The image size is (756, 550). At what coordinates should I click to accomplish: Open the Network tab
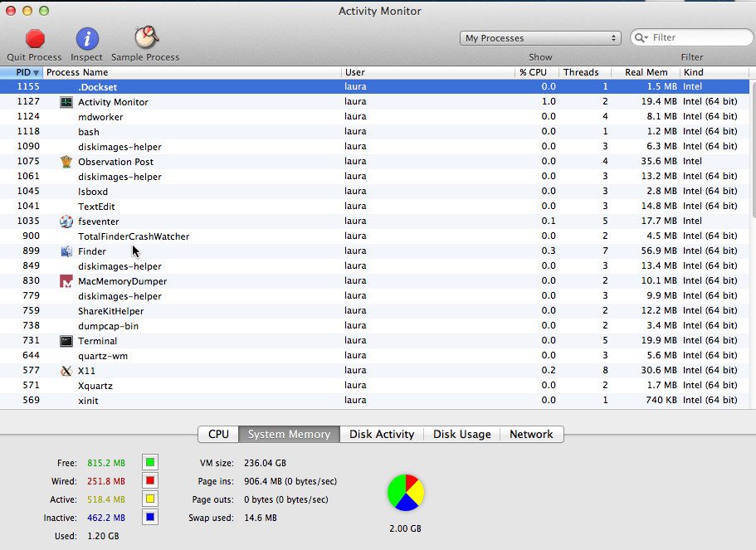531,434
